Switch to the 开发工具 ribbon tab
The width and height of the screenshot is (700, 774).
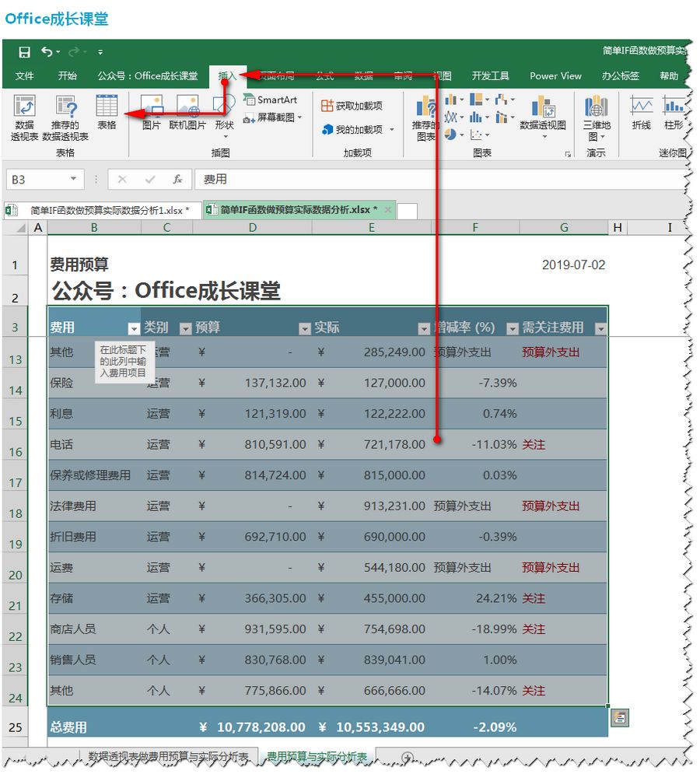tap(492, 76)
